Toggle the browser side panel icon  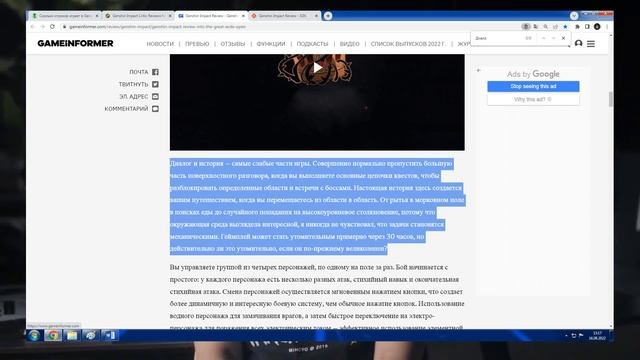click(x=587, y=27)
